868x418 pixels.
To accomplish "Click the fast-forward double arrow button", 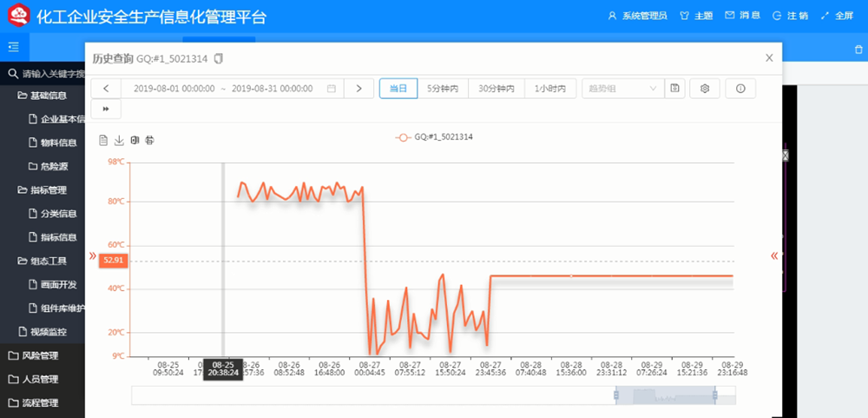I will 106,109.
